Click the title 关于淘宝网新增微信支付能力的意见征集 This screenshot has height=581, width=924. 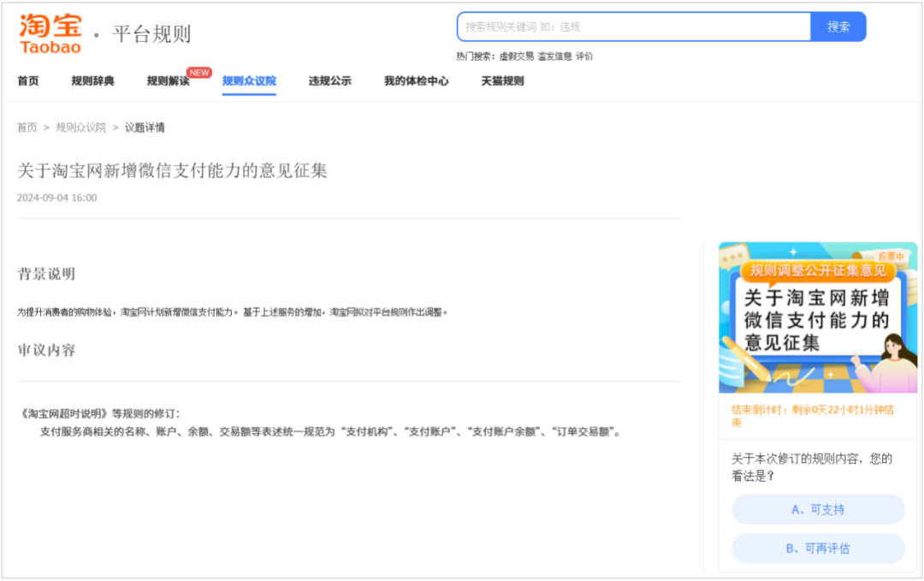click(172, 170)
